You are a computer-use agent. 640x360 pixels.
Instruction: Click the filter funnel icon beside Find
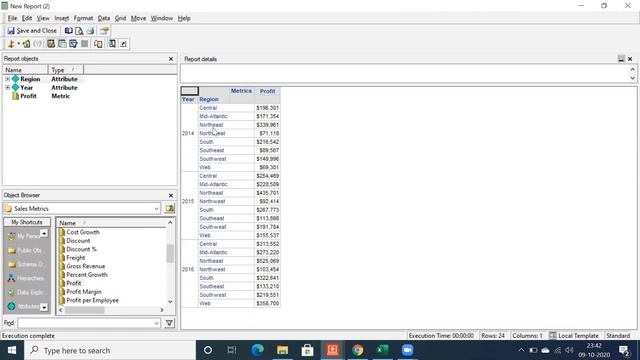click(x=169, y=323)
